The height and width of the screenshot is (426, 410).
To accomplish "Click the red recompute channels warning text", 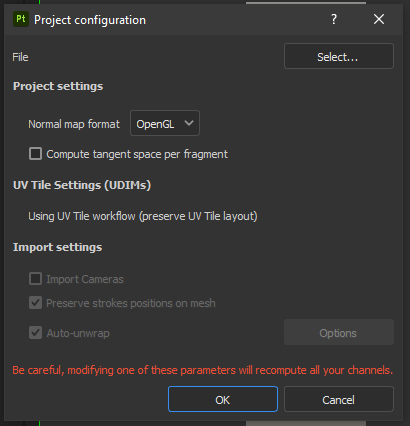I will click(x=203, y=370).
